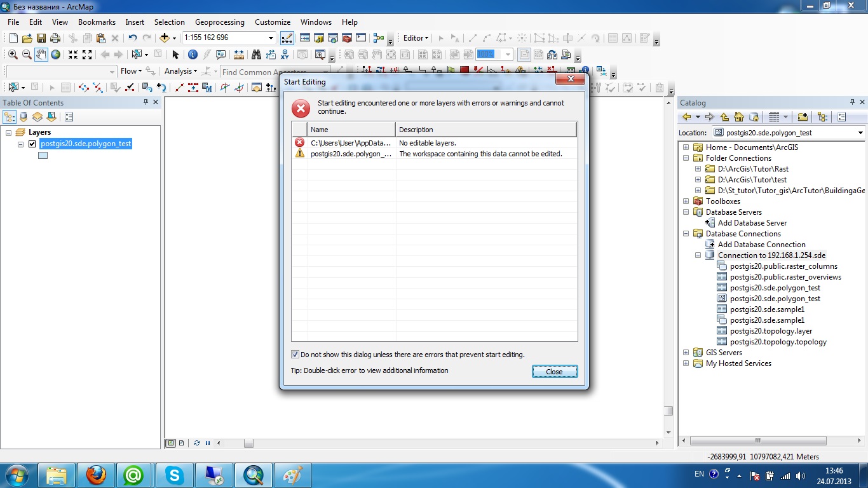Image resolution: width=868 pixels, height=488 pixels.
Task: Toggle Catalog tree contents panel icon
Action: pyautogui.click(x=823, y=117)
